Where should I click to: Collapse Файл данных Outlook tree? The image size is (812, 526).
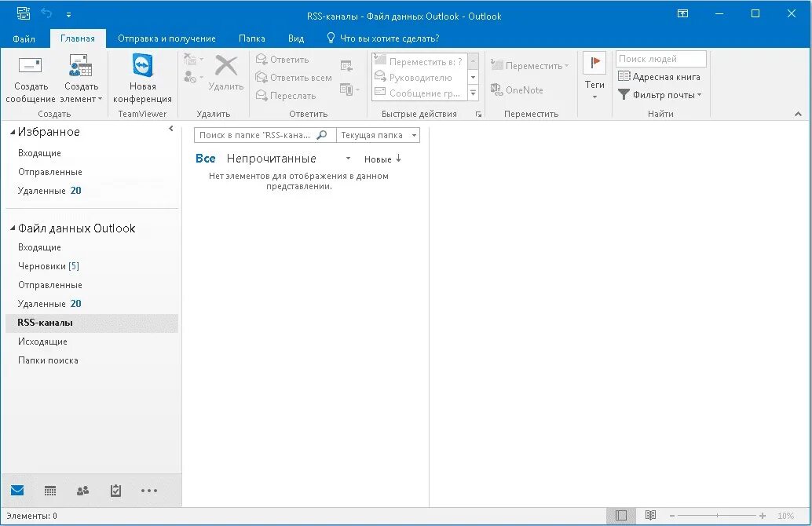click(13, 228)
